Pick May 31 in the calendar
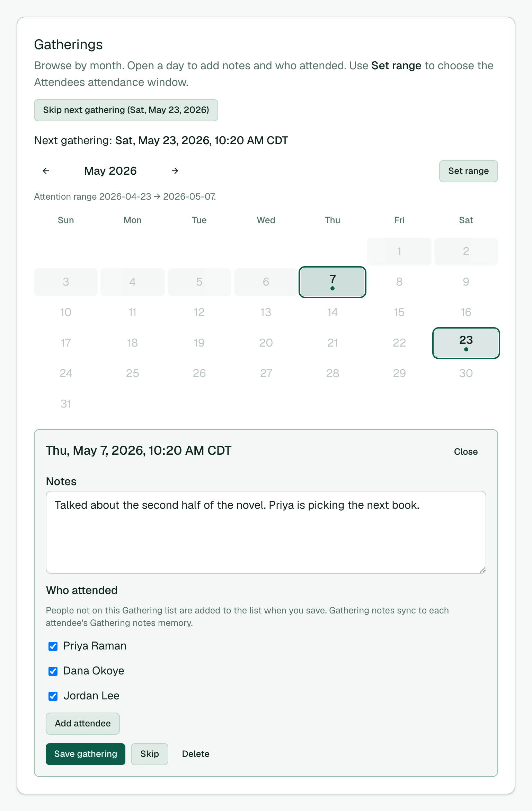The image size is (532, 811). tap(66, 404)
